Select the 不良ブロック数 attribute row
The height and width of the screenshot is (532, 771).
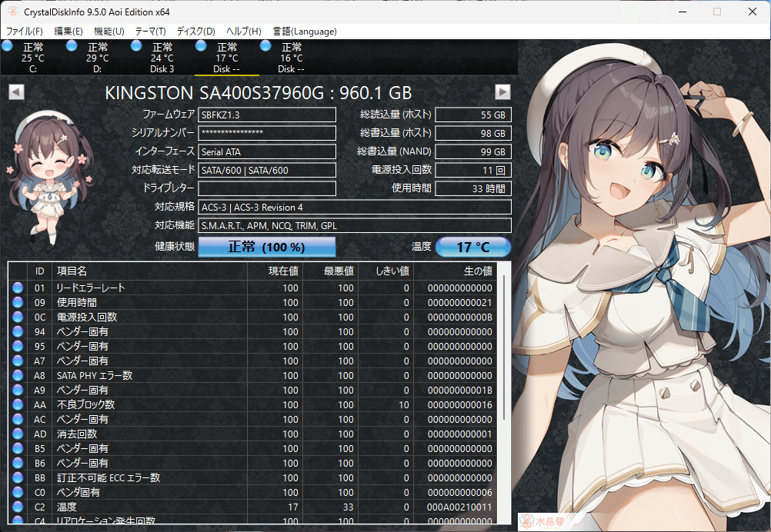point(252,405)
